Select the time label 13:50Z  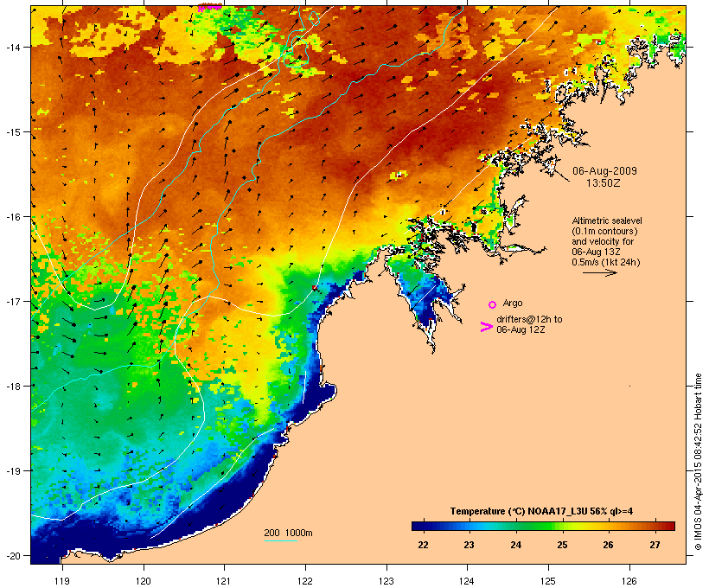[x=604, y=183]
